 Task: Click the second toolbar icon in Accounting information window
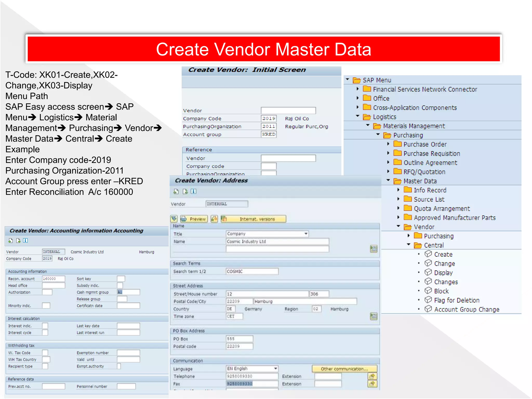coord(18,241)
